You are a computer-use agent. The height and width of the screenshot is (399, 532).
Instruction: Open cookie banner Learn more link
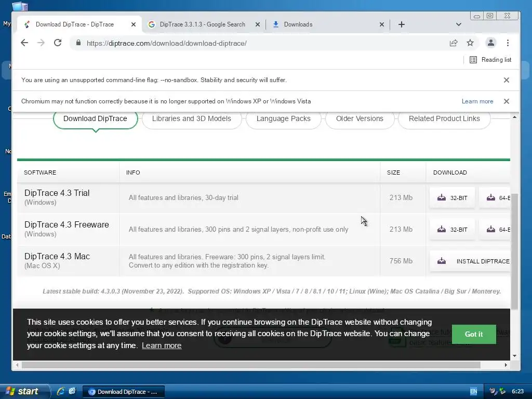click(x=162, y=345)
